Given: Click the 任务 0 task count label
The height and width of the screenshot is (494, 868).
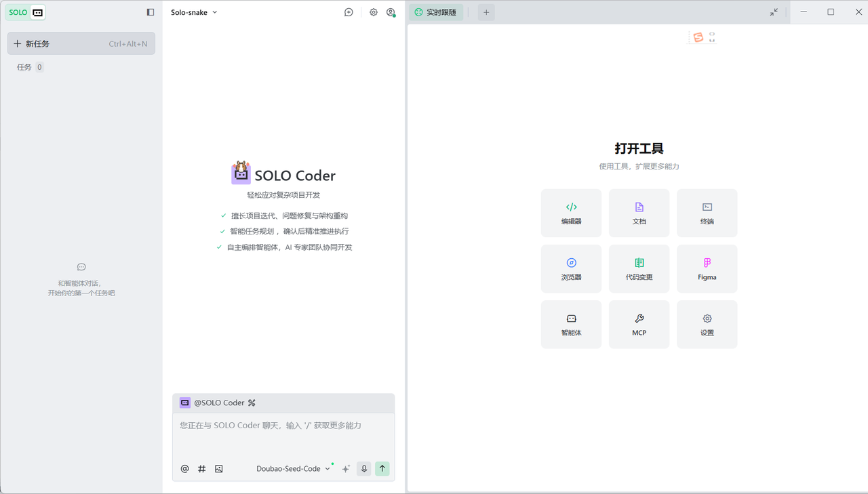Looking at the screenshot, I should pos(30,67).
